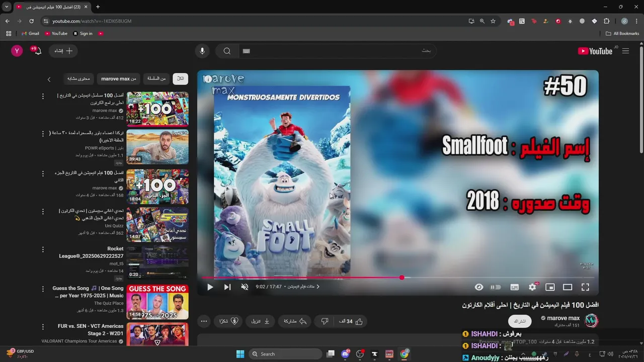644x362 pixels.
Task: Click the play button in video player
Action: [210, 287]
